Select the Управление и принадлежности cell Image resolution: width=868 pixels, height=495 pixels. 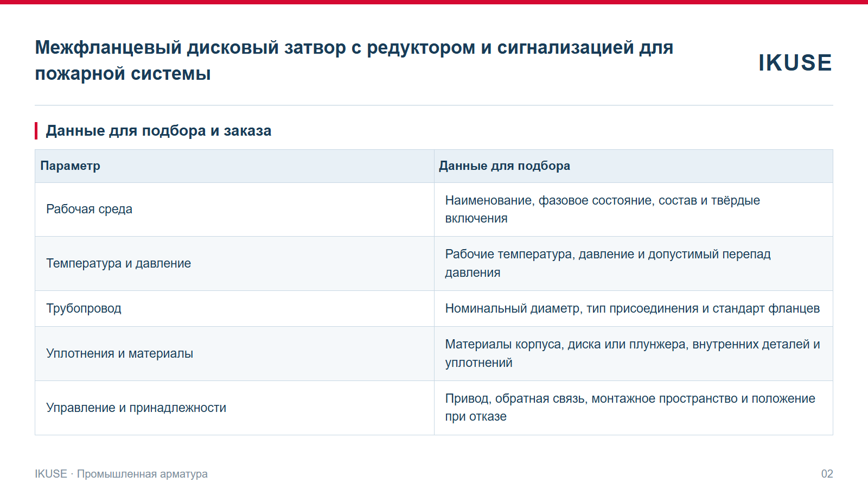234,408
